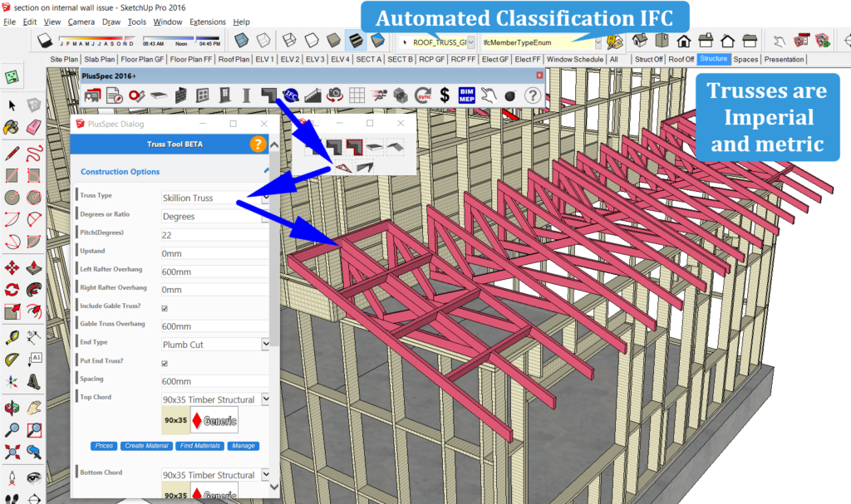Viewport: 851px width, 504px height.
Task: Select the Protractor tool
Action: (12, 360)
